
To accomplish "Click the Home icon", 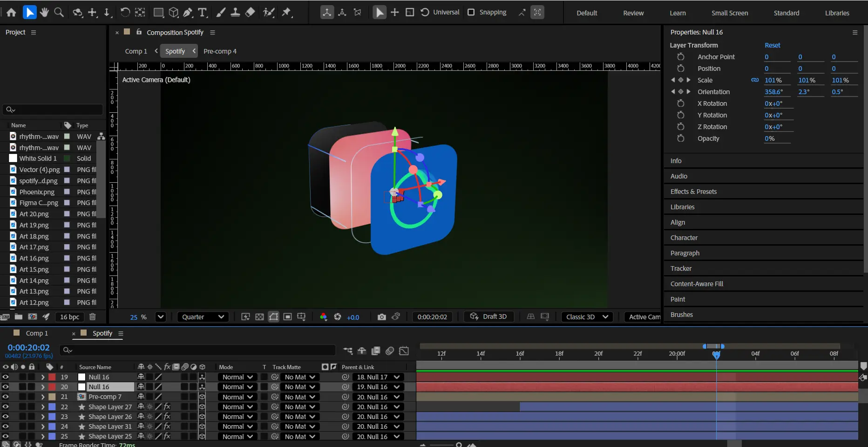I will [11, 13].
